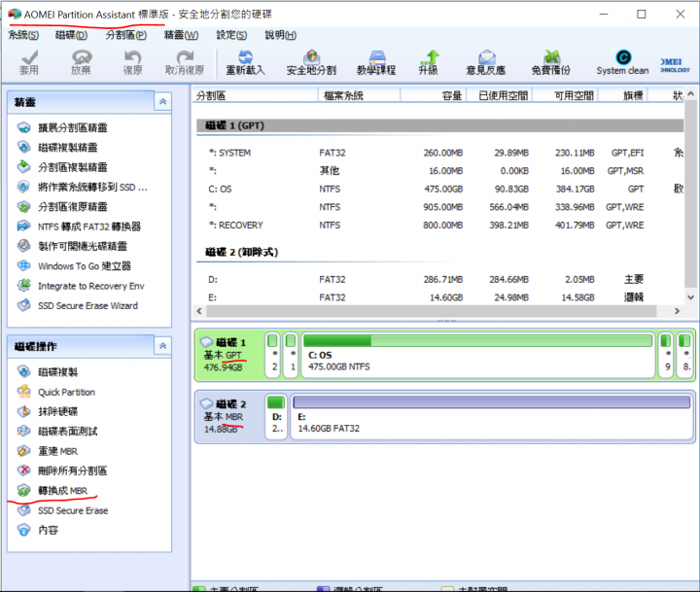The height and width of the screenshot is (592, 700).
Task: Open the 分割區(P) menu
Action: point(126,35)
